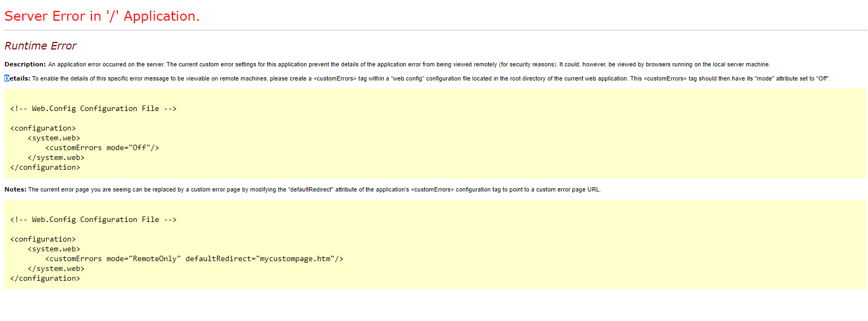Click the bold 'Description:' label
The image size is (868, 321).
(25, 64)
